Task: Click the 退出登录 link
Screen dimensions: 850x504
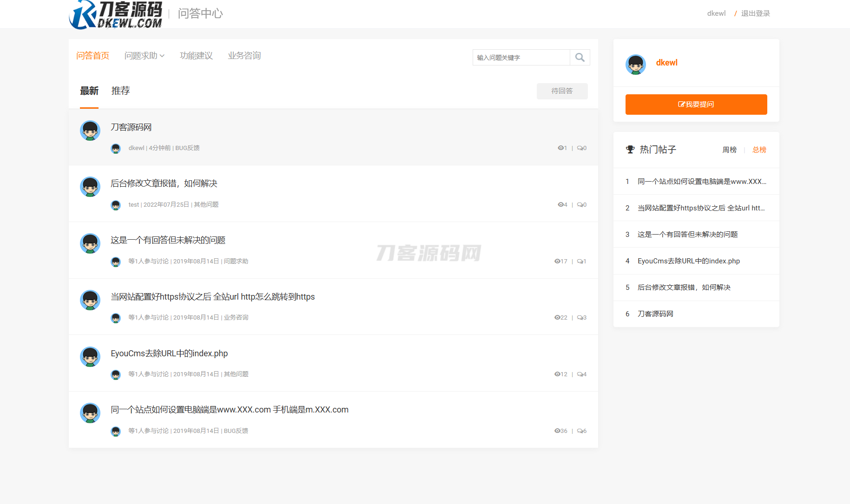Action: coord(755,13)
